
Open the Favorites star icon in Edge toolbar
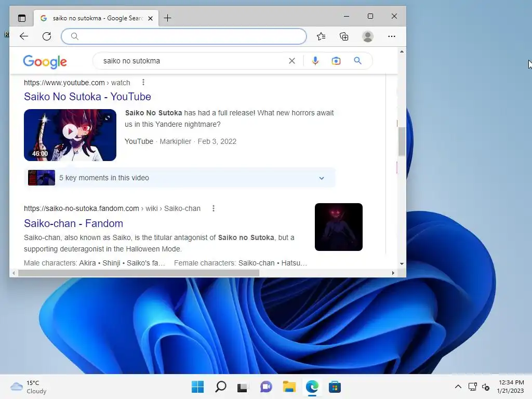click(x=321, y=36)
